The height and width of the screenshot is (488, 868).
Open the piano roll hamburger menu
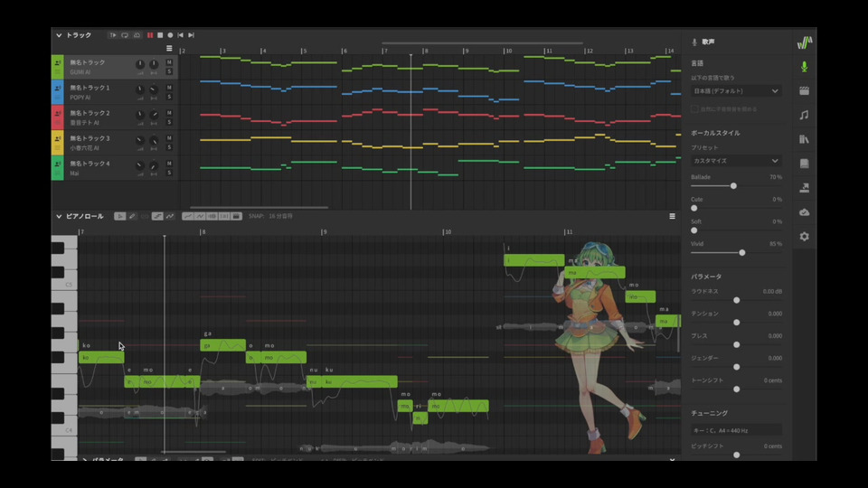tap(672, 216)
